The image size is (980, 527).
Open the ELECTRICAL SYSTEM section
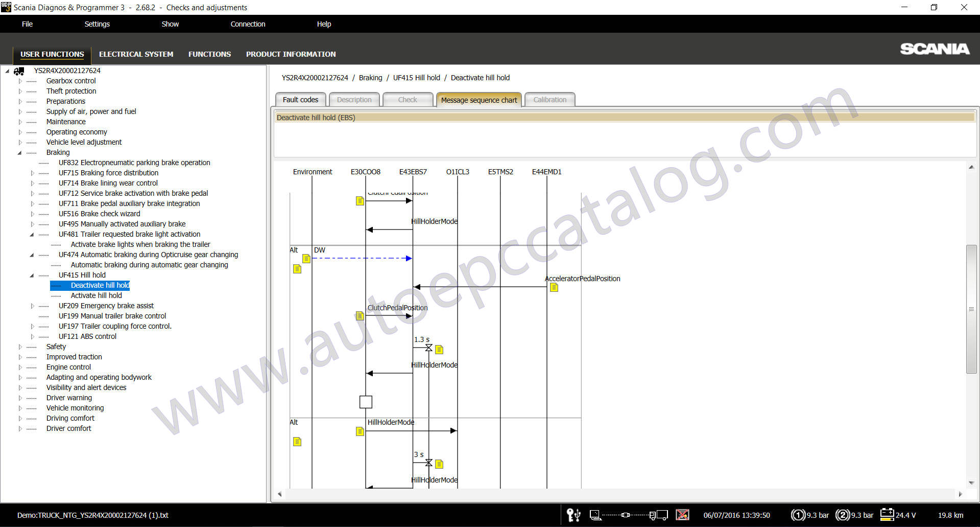point(136,54)
